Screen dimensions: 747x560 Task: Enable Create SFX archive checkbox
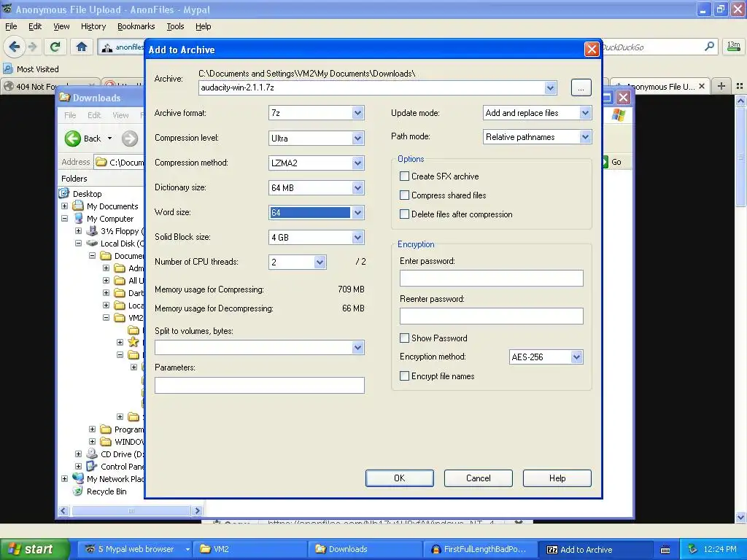pos(404,176)
